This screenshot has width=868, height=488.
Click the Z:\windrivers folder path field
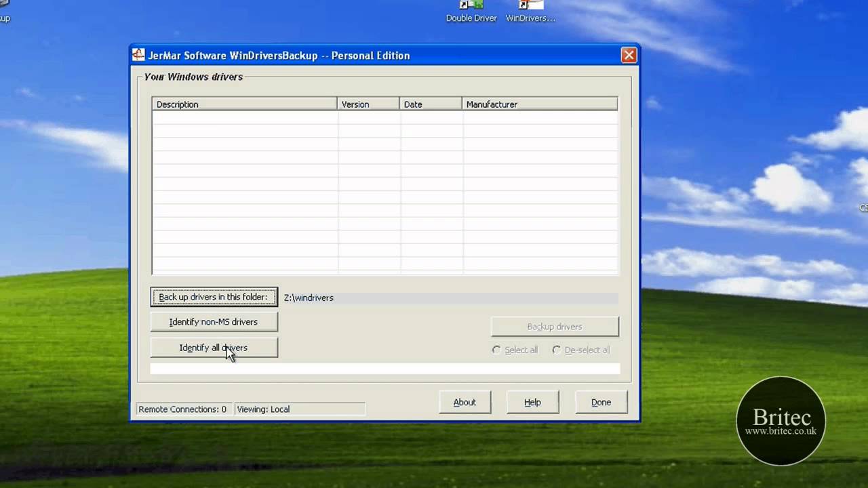(450, 298)
